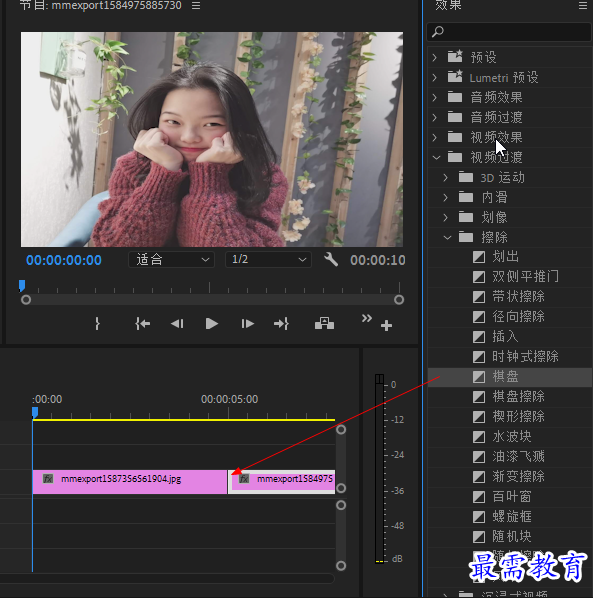Go to Out point
Screen dimensions: 593x598
click(281, 324)
